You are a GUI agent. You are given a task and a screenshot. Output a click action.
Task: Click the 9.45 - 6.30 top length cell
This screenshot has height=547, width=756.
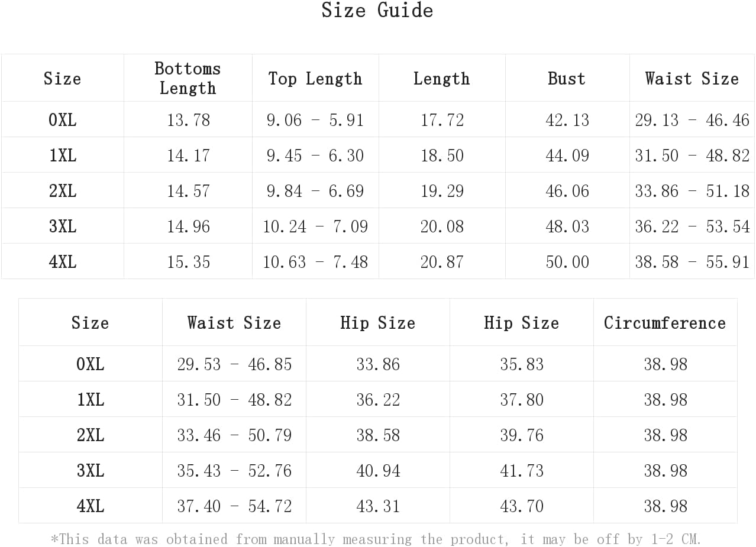pyautogui.click(x=315, y=155)
